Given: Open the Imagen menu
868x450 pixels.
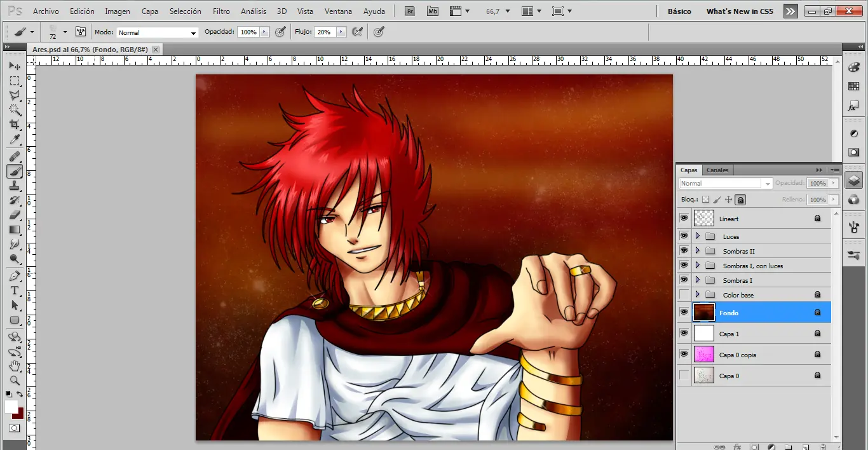Looking at the screenshot, I should coord(118,11).
